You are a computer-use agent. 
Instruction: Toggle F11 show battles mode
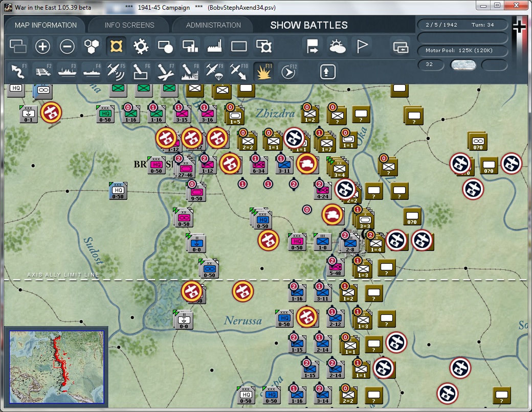tap(263, 72)
